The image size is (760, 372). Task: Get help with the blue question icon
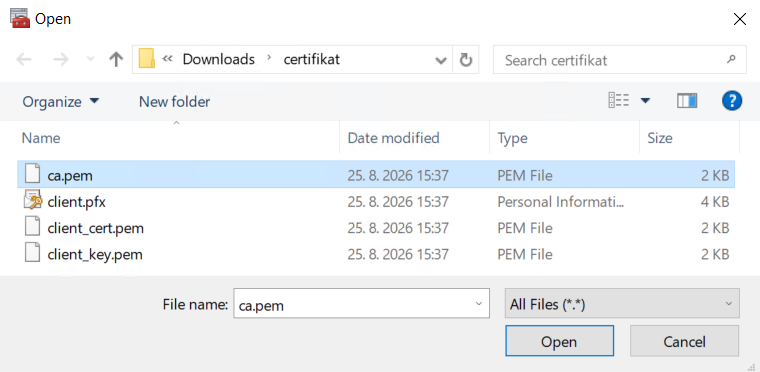click(x=732, y=101)
